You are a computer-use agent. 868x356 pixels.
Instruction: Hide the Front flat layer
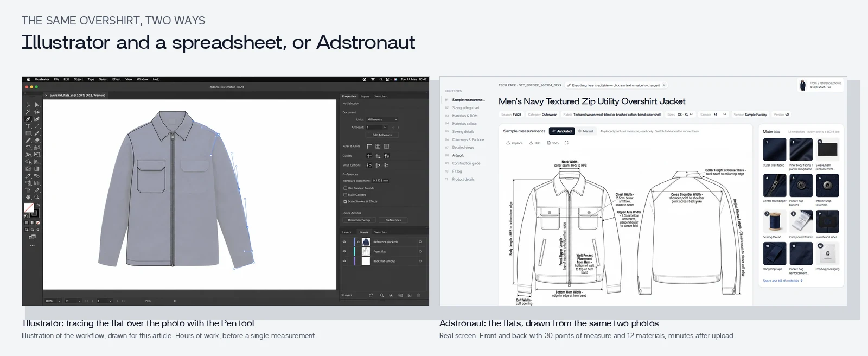344,251
